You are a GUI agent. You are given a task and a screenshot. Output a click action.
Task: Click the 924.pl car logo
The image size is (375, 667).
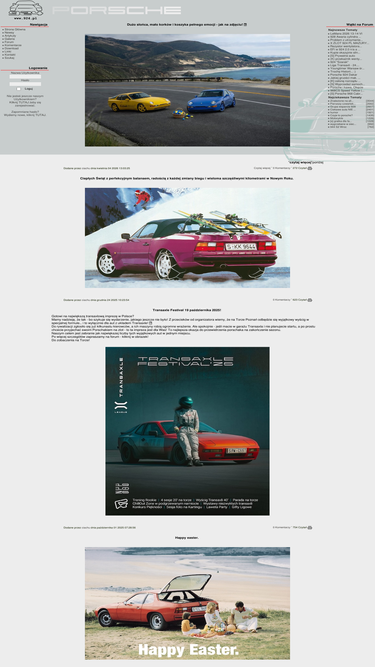(x=26, y=9)
